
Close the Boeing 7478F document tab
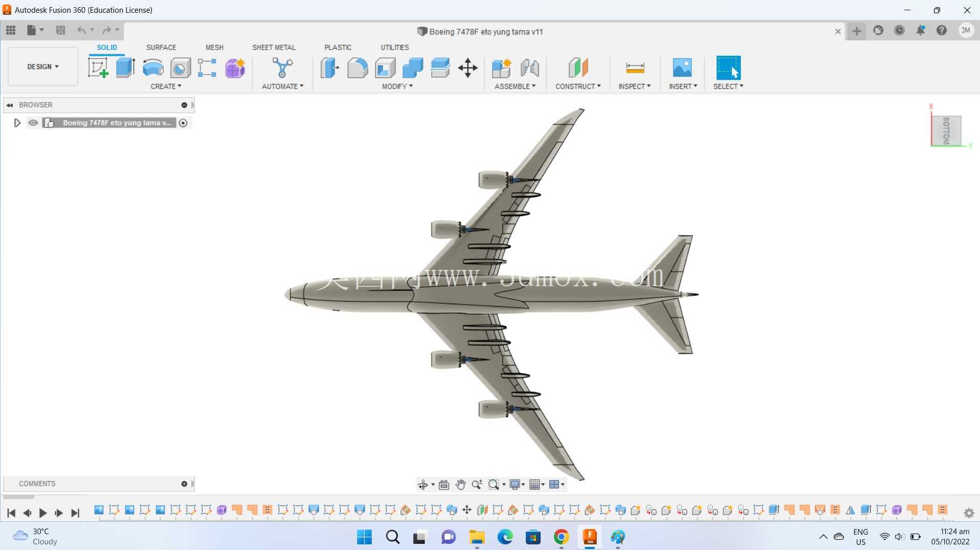click(838, 31)
